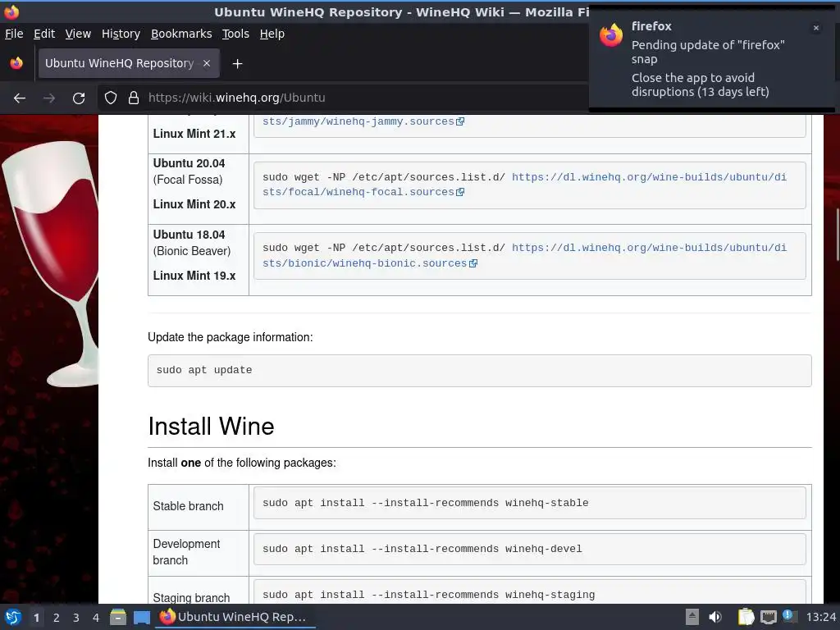Viewport: 840px width, 630px height.
Task: Switch to workspace 3 in the pager
Action: (76, 618)
